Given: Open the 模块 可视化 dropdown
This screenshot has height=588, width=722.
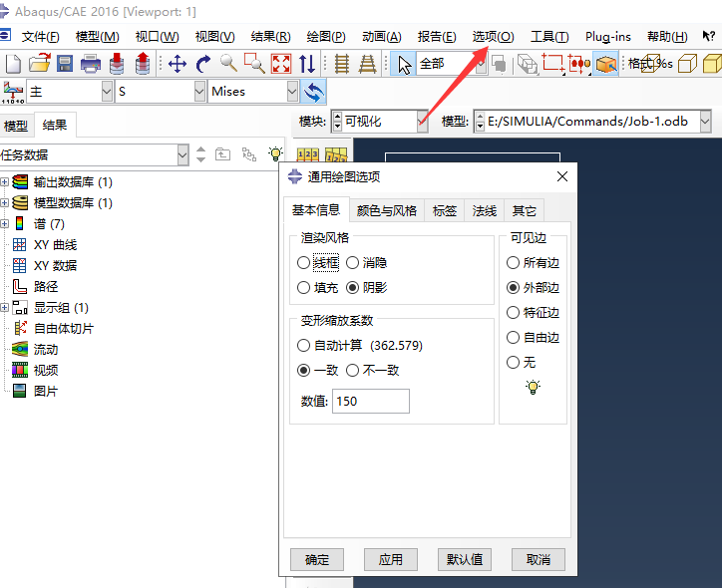Looking at the screenshot, I should (422, 122).
